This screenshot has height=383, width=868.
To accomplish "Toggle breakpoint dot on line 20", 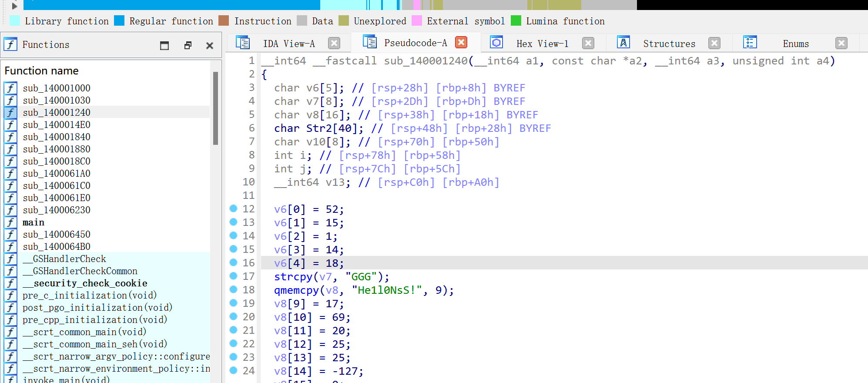I will tap(233, 316).
